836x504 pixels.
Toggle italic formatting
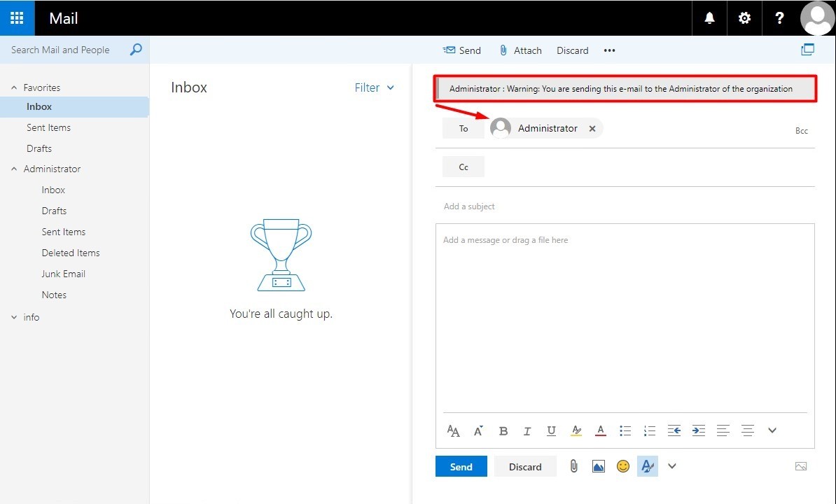click(x=527, y=430)
